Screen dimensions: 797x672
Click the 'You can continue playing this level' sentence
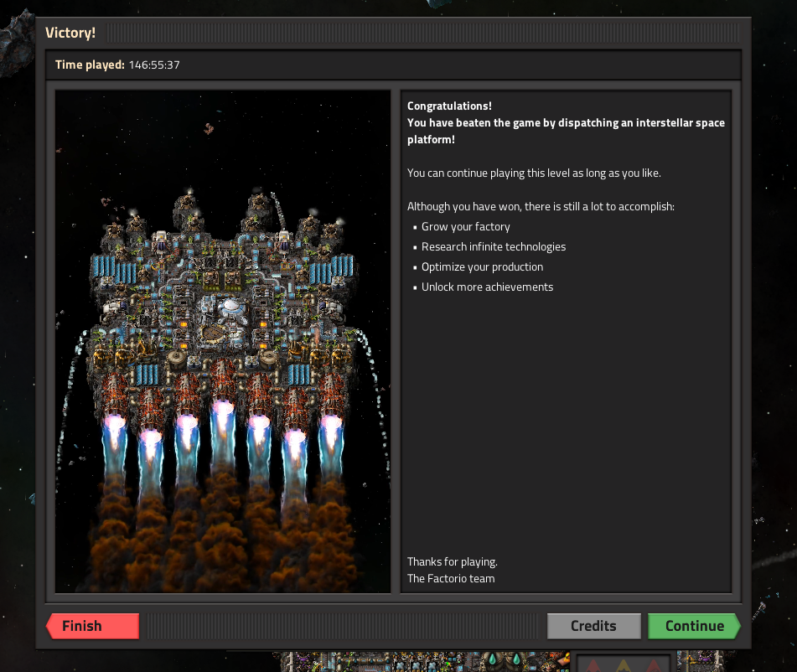[x=534, y=173]
